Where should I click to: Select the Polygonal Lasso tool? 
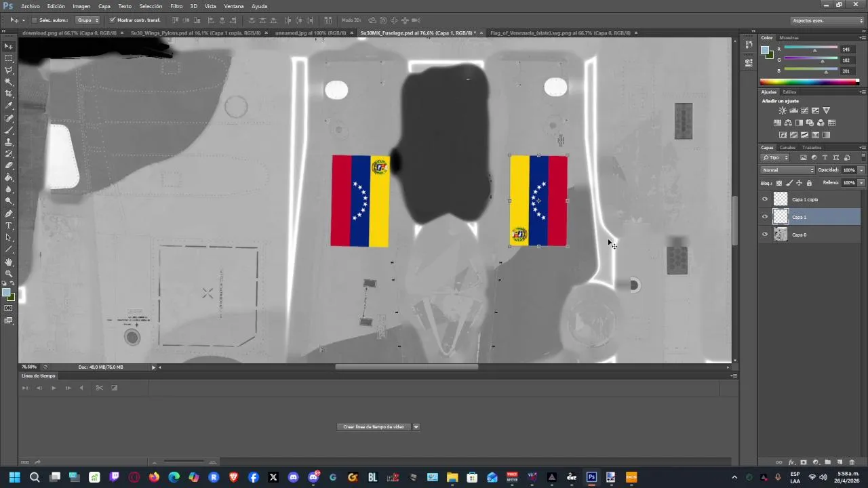pos(9,70)
